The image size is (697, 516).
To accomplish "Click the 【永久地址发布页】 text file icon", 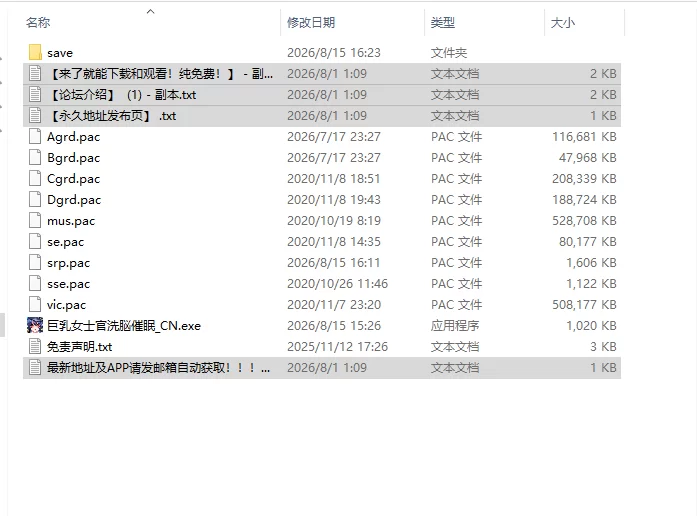I will coord(35,116).
